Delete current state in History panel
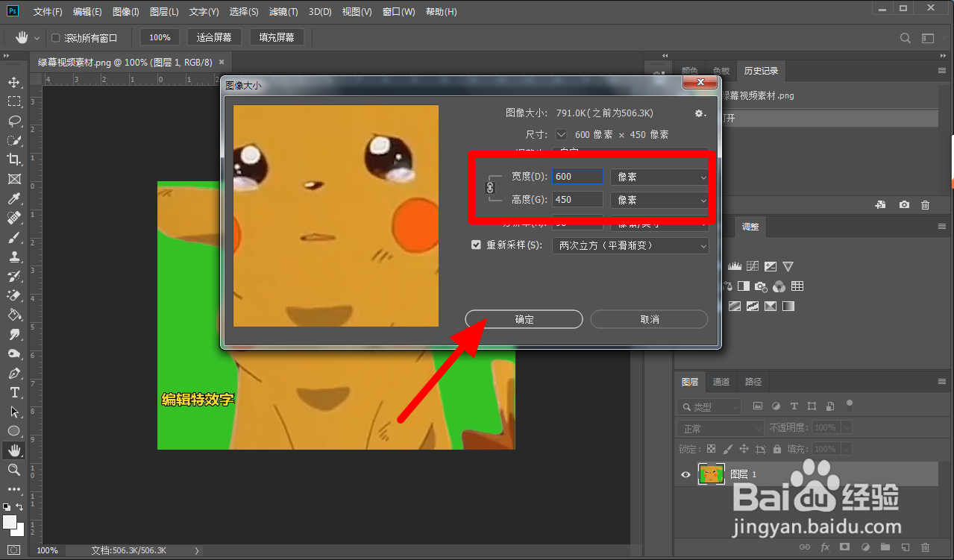This screenshot has height=560, width=954. click(926, 204)
